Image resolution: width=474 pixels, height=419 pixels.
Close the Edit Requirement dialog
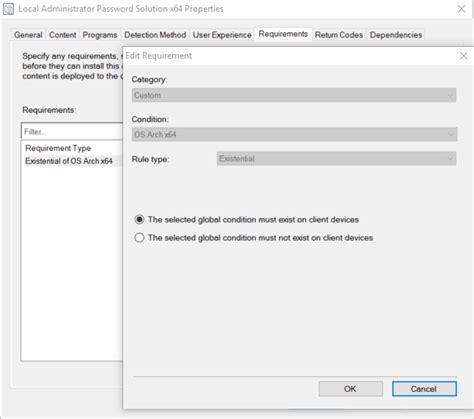coord(463,56)
